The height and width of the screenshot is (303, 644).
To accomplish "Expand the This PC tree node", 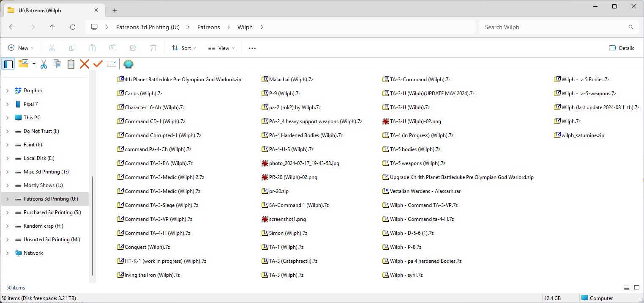I will point(7,118).
